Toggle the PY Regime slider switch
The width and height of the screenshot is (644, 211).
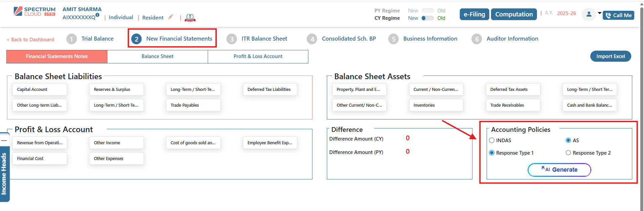click(x=428, y=11)
